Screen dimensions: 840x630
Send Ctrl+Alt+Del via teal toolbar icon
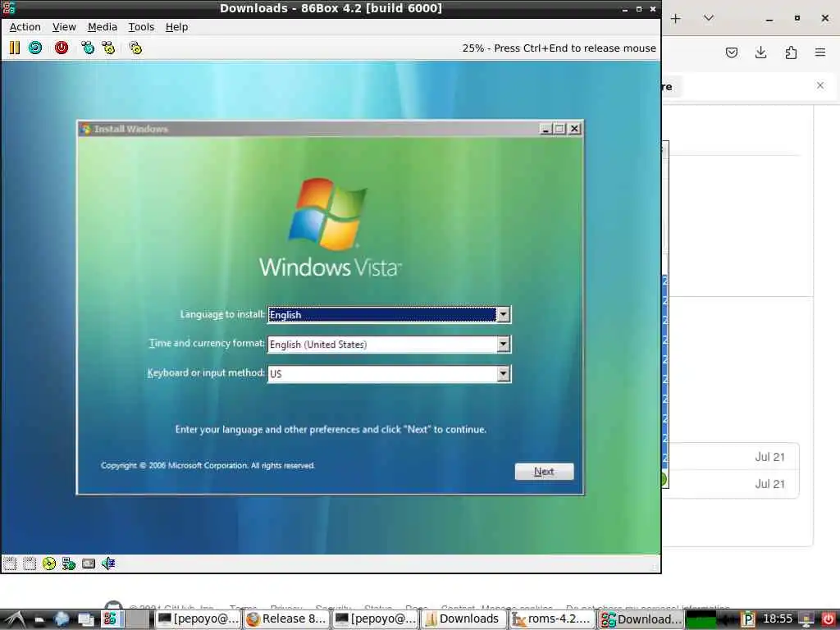[x=88, y=48]
